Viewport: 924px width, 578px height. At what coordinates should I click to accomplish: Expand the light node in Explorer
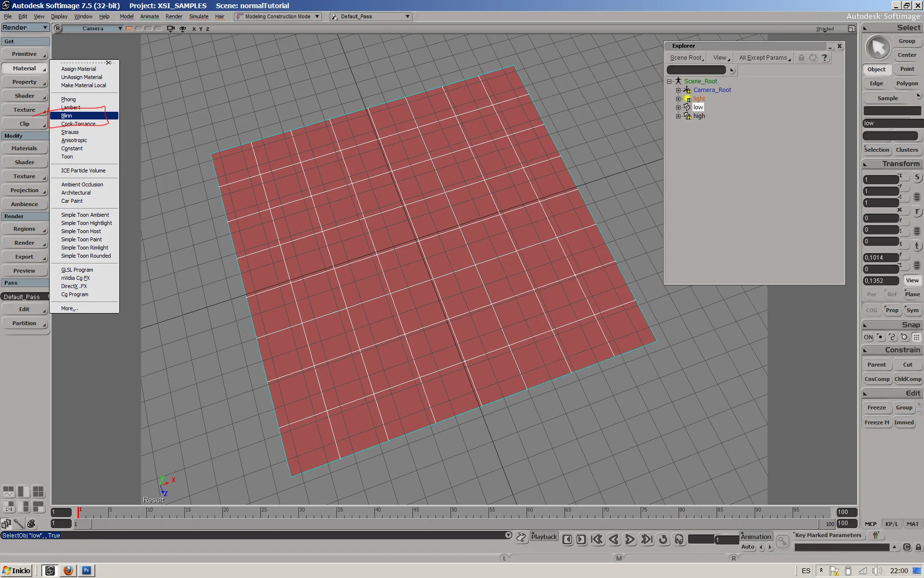[x=679, y=98]
